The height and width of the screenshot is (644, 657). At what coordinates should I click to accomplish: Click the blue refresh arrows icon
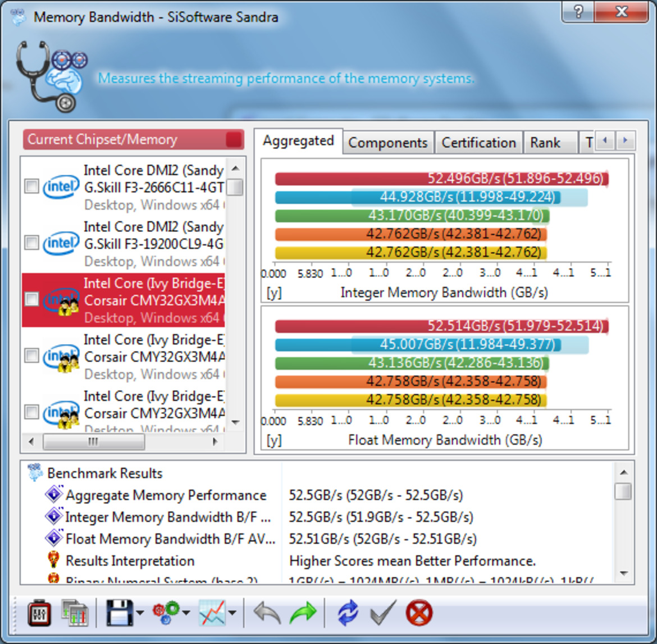348,614
